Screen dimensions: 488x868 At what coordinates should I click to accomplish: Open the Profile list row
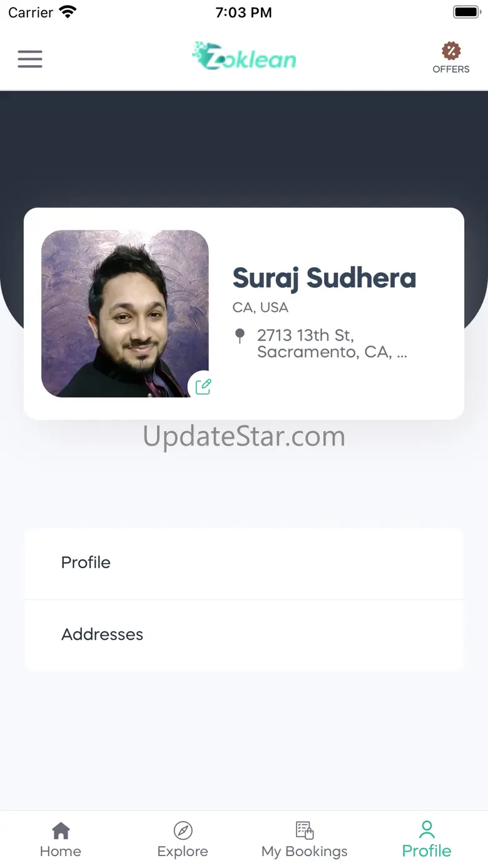pyautogui.click(x=244, y=563)
